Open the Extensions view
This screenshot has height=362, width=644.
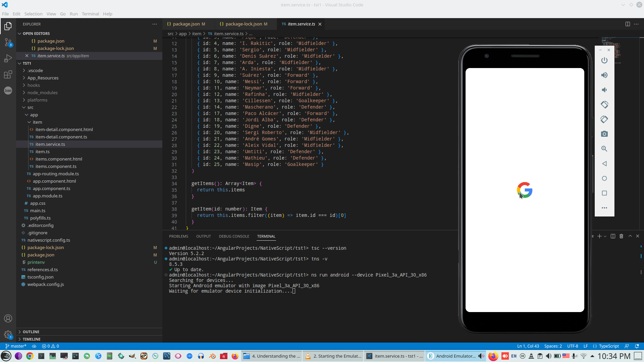tap(8, 74)
